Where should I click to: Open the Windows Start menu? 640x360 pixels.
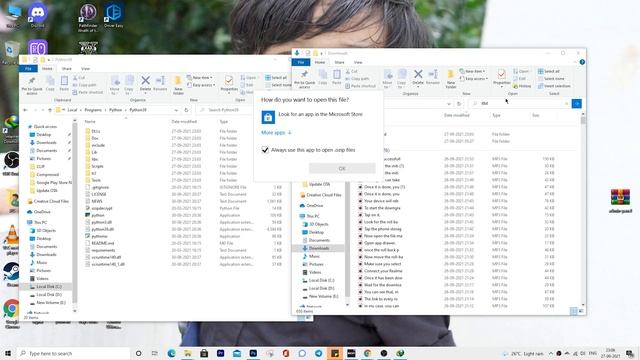[x=7, y=353]
